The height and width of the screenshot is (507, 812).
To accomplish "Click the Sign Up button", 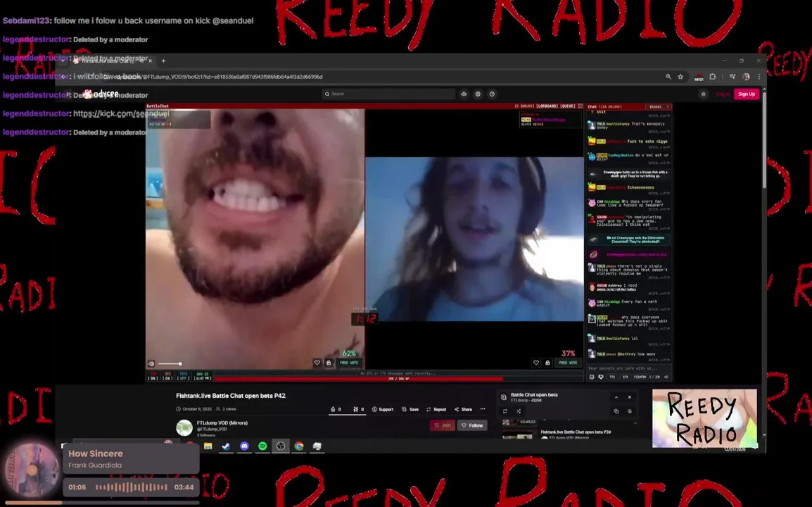I will pos(747,94).
